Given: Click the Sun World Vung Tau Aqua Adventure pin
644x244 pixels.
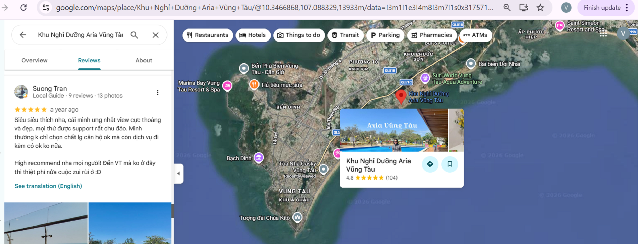Looking at the screenshot, I should click(425, 78).
